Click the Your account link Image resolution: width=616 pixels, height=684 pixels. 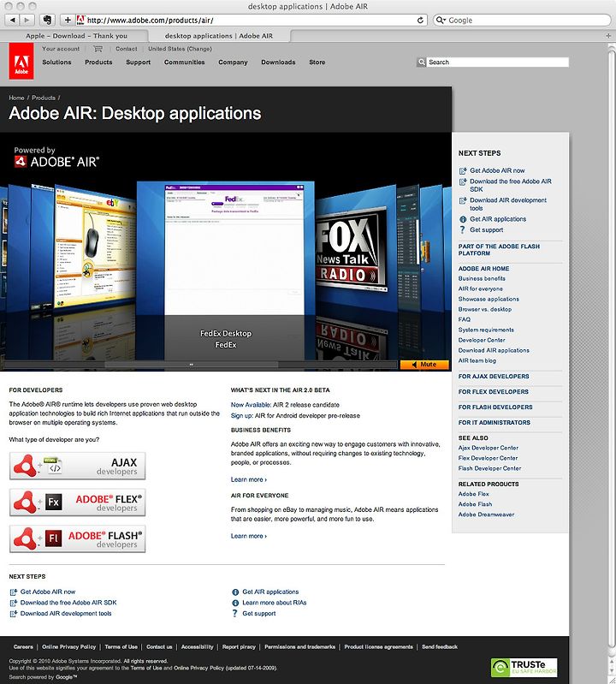tap(61, 49)
